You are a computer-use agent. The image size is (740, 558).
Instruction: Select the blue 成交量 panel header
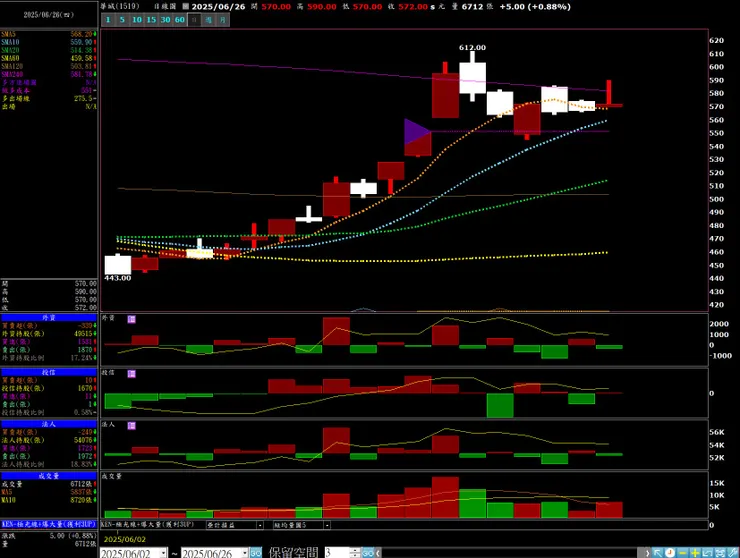[x=49, y=476]
